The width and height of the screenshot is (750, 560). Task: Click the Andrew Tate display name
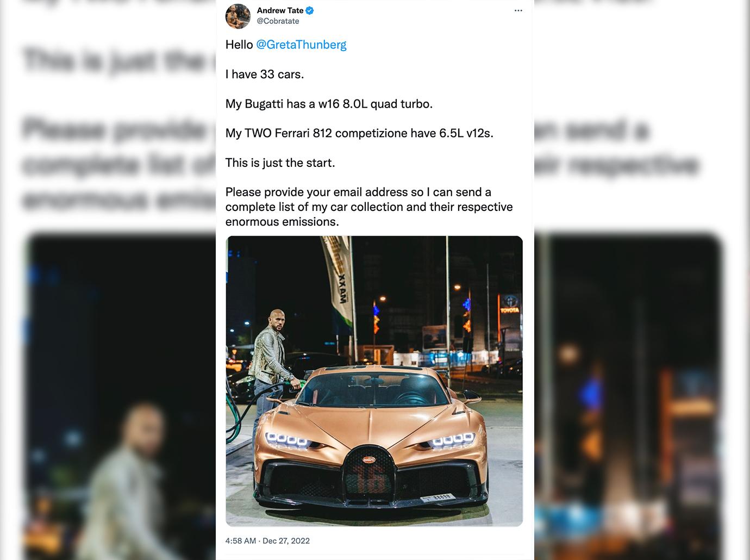[280, 10]
